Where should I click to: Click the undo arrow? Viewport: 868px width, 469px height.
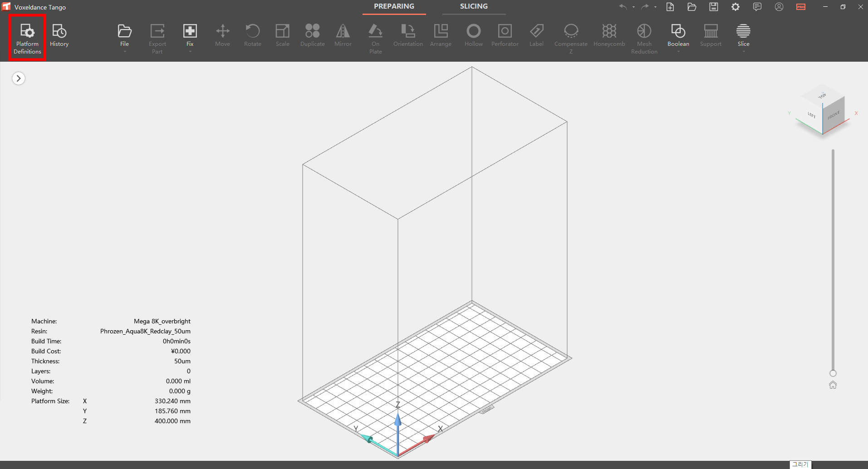pos(623,7)
